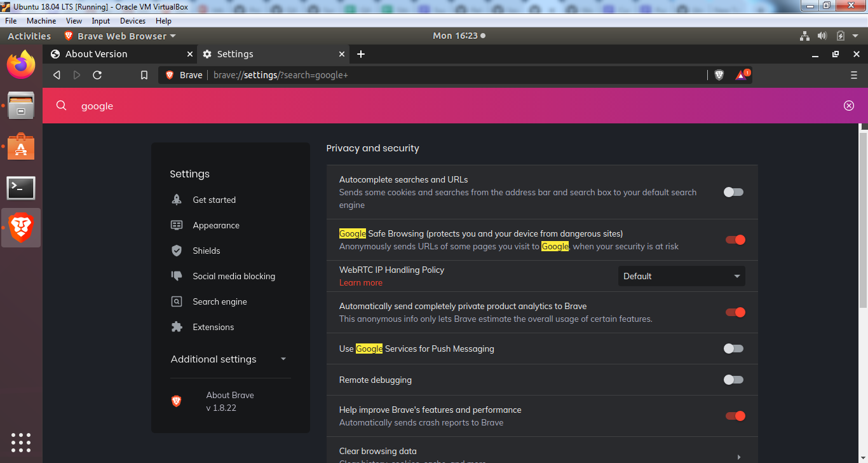
Task: Click Learn more link under WebRTC
Action: [361, 282]
